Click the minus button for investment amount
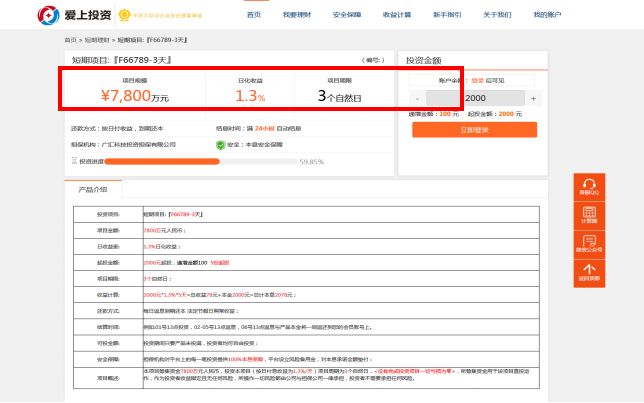 417,99
